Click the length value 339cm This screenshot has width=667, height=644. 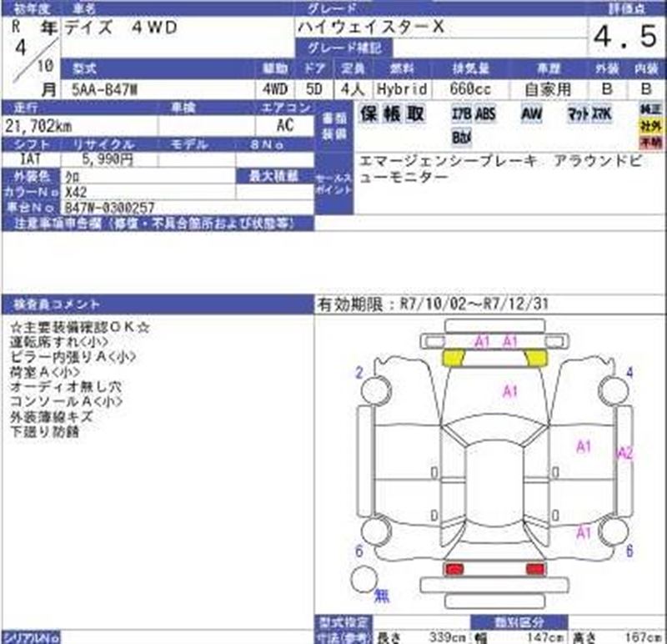pos(447,637)
